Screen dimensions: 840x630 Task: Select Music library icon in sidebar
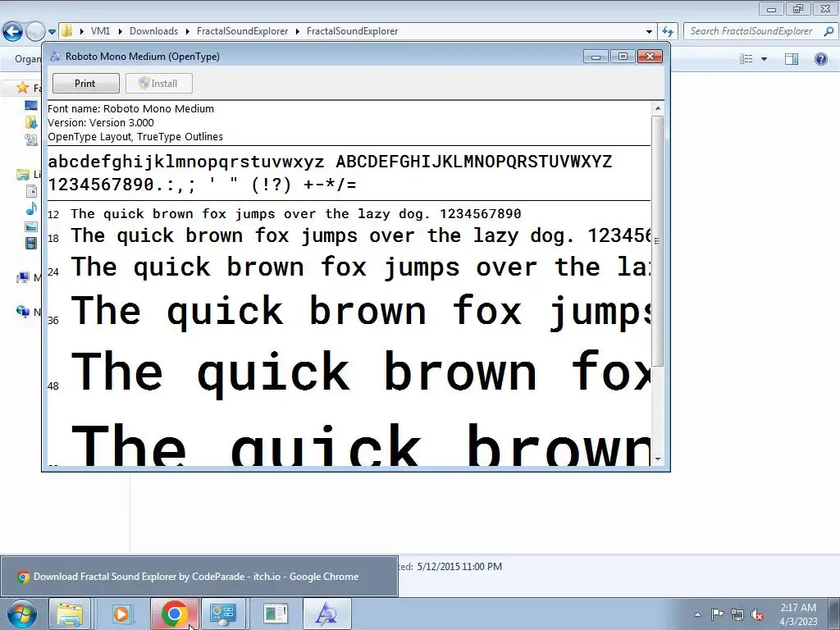(32, 208)
